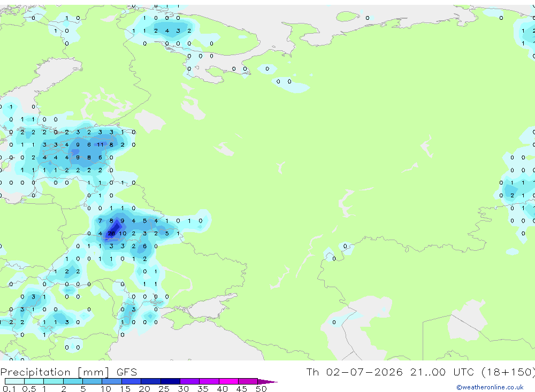
Task: Click the '50' legend scale label
Action: coord(261,389)
